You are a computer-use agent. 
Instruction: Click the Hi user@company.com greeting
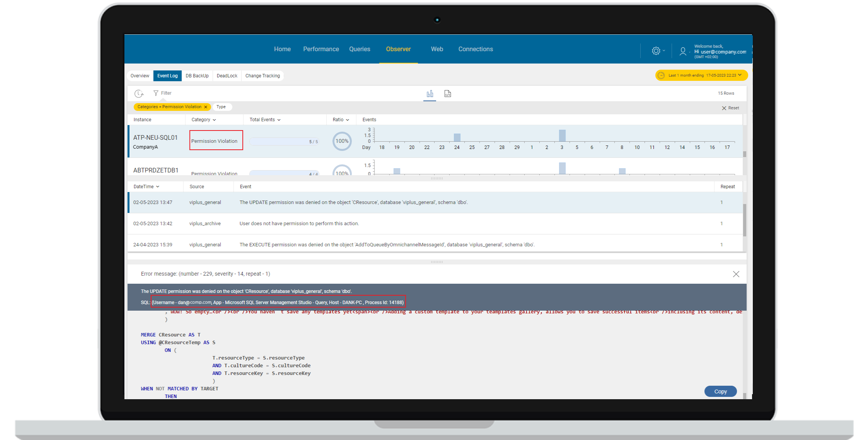(720, 52)
